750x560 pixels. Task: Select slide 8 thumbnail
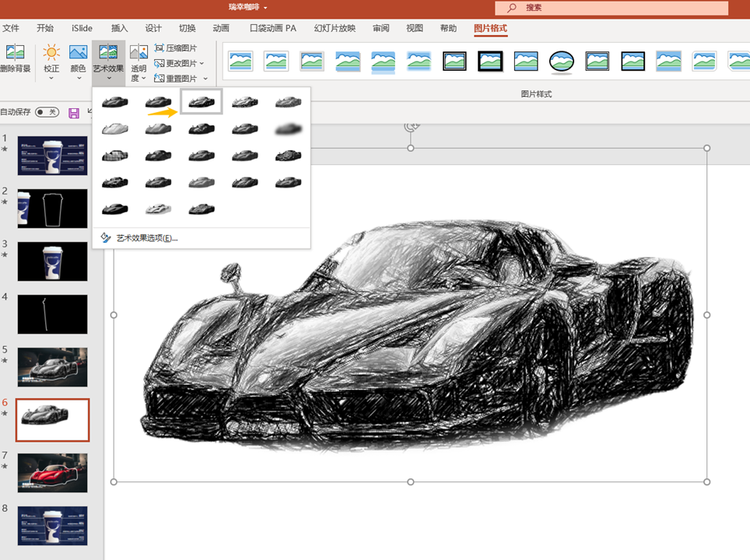click(53, 526)
